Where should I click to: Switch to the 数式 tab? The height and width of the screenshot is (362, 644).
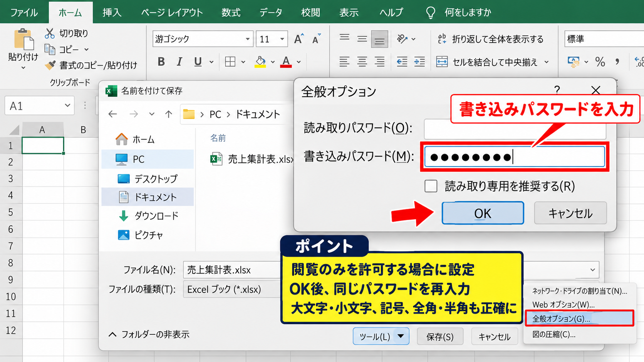click(x=231, y=12)
